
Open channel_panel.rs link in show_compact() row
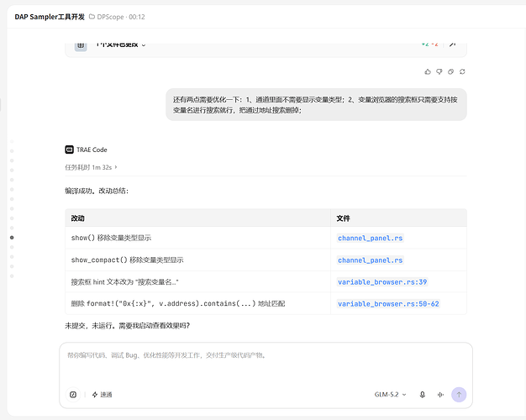point(370,260)
